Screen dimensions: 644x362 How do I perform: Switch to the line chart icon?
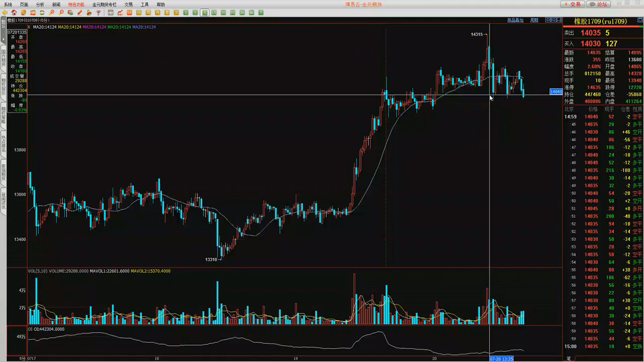click(x=120, y=13)
